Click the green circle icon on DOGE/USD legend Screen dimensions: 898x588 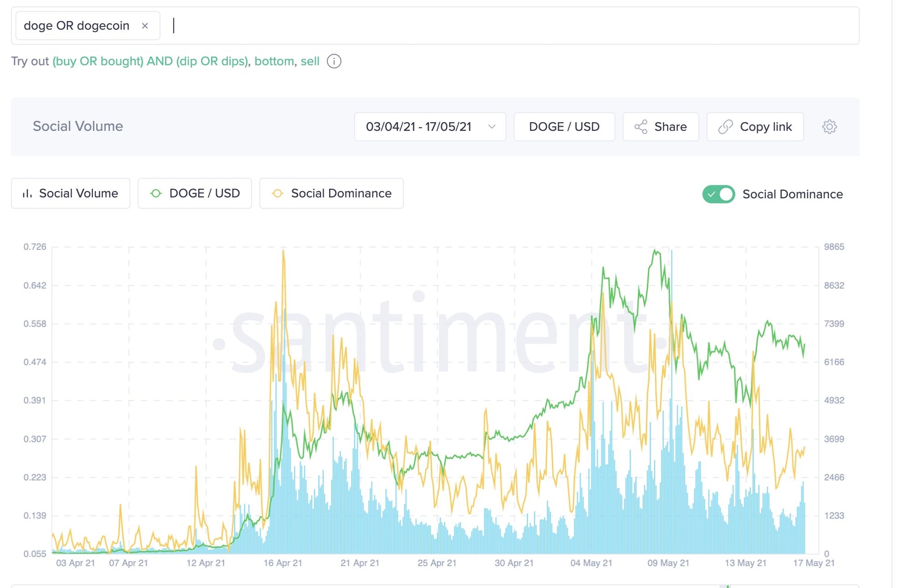[x=156, y=193]
